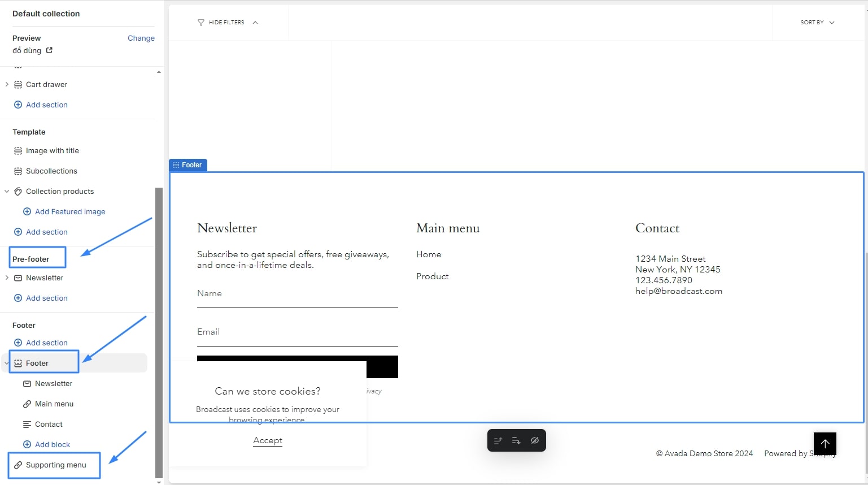This screenshot has width=868, height=485.
Task: Click the Footer tag label icon on preview
Action: coord(176,165)
